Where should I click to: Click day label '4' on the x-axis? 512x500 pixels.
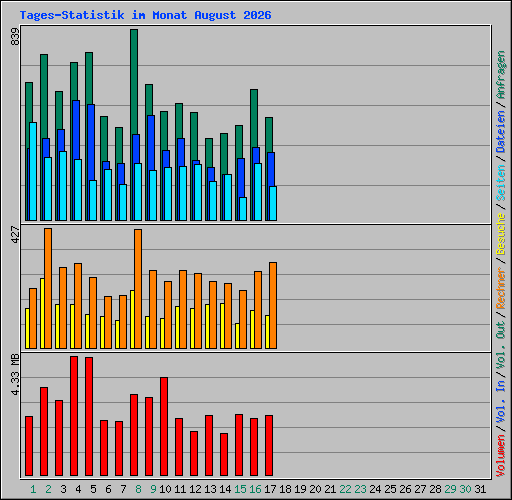(x=78, y=489)
